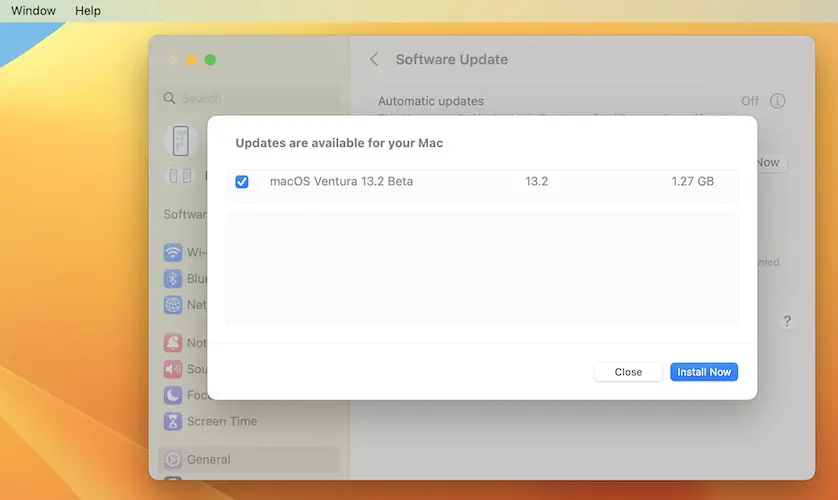Open Notifications via the red bell icon
The width and height of the screenshot is (838, 500).
173,343
